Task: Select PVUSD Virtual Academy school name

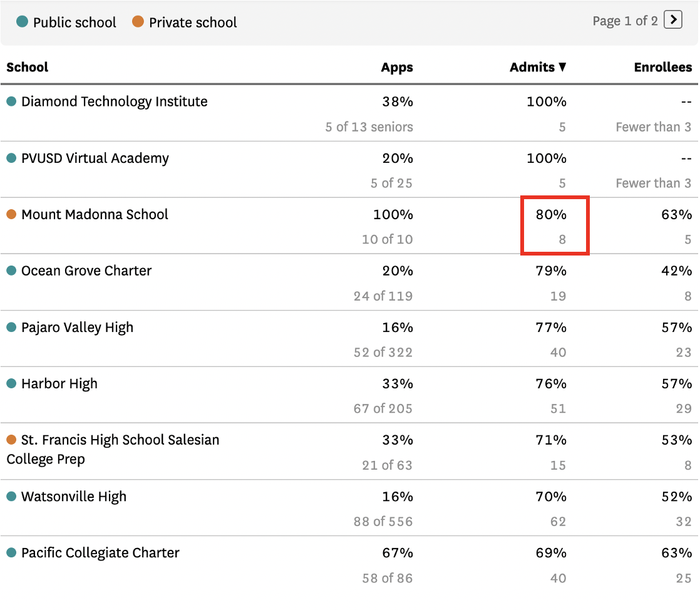Action: (x=95, y=158)
